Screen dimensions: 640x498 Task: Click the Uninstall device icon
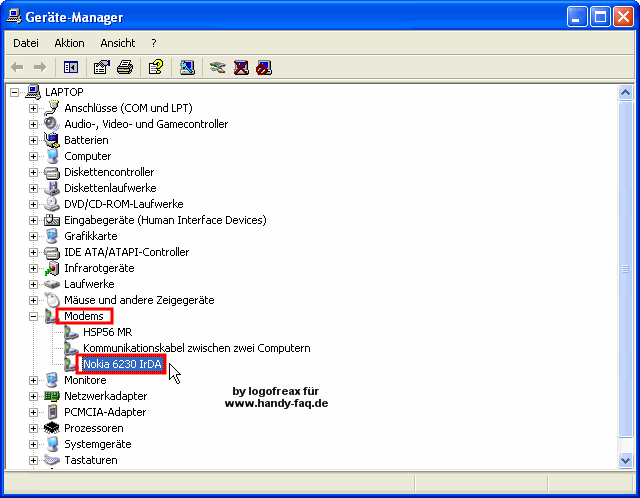(241, 67)
